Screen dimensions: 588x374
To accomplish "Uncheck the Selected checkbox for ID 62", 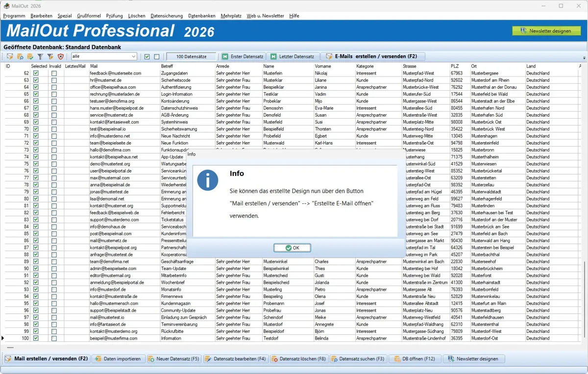I will click(36, 73).
